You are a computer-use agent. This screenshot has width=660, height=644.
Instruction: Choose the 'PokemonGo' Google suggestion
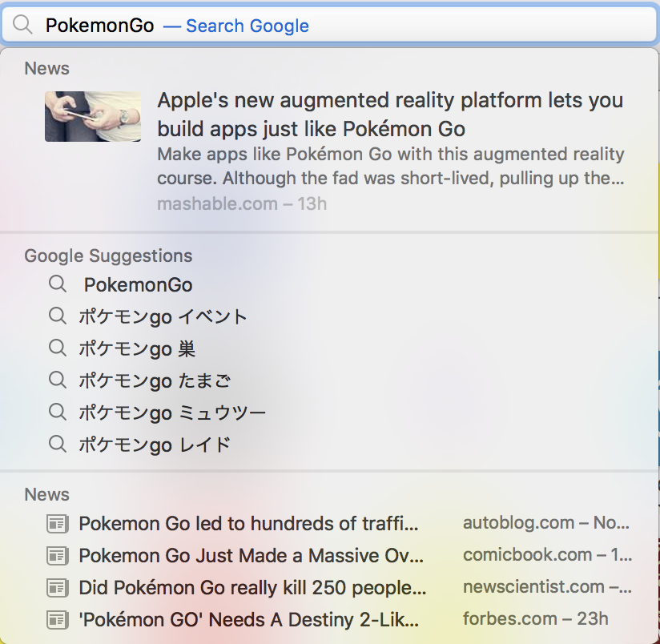tap(138, 285)
